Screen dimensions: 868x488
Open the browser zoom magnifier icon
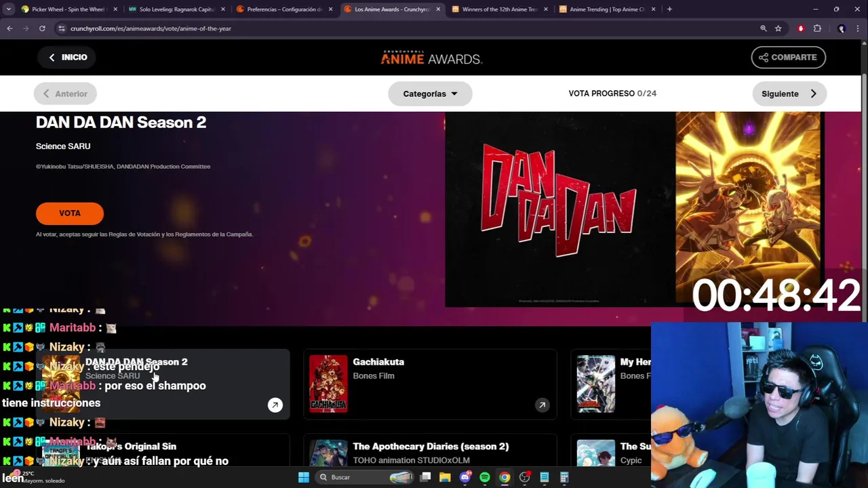(763, 28)
